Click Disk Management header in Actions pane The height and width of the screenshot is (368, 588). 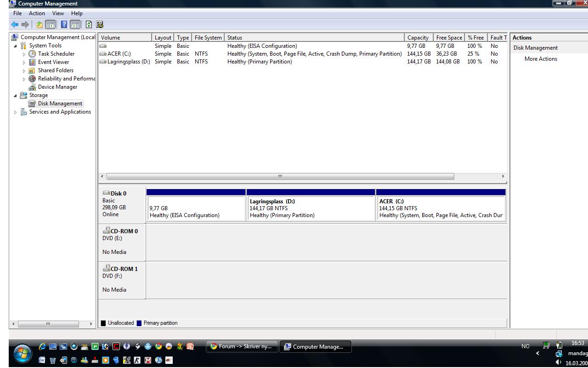pyautogui.click(x=535, y=48)
